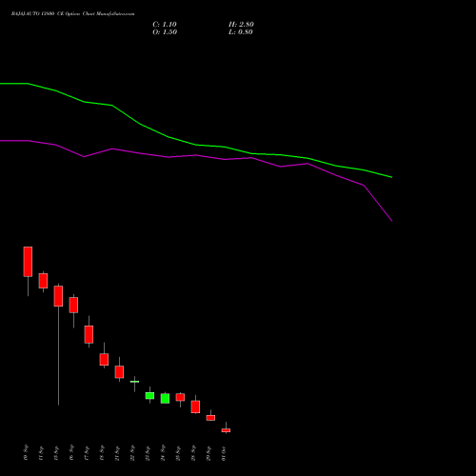The width and height of the screenshot is (476, 476).
Task: Click the red candle for 21 Sep
Action: (x=119, y=372)
